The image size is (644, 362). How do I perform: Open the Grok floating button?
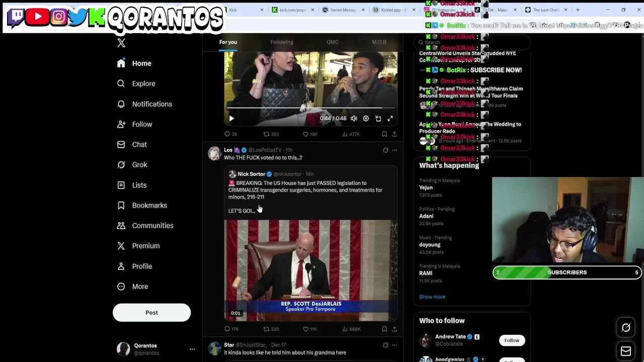pos(626,328)
